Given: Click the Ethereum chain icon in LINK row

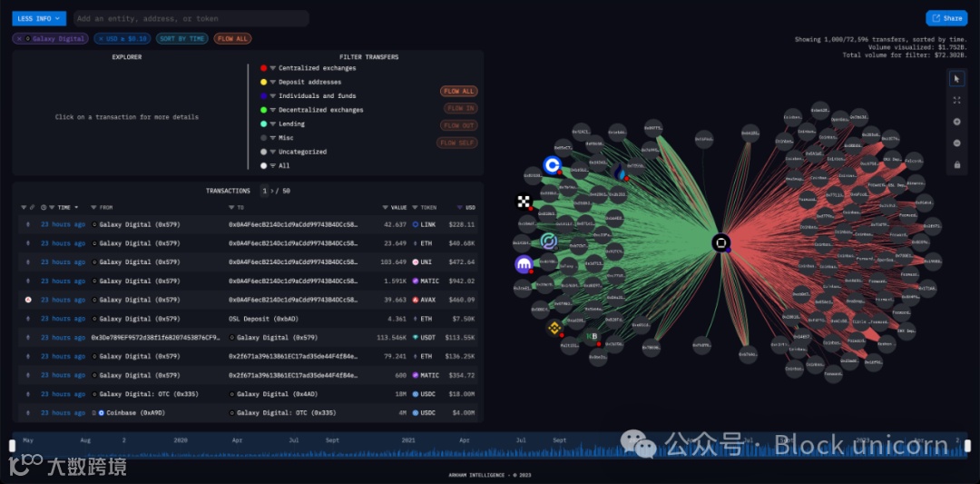Looking at the screenshot, I should click(x=28, y=224).
